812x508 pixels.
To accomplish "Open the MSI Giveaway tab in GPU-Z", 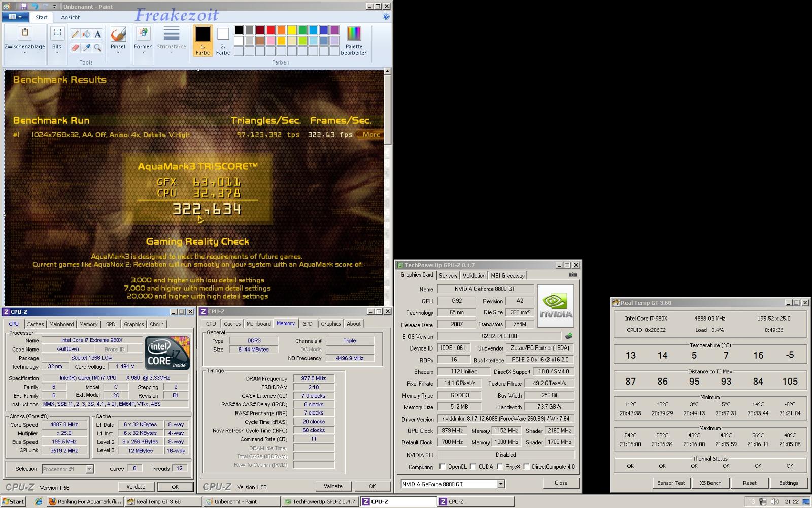I will [x=507, y=275].
